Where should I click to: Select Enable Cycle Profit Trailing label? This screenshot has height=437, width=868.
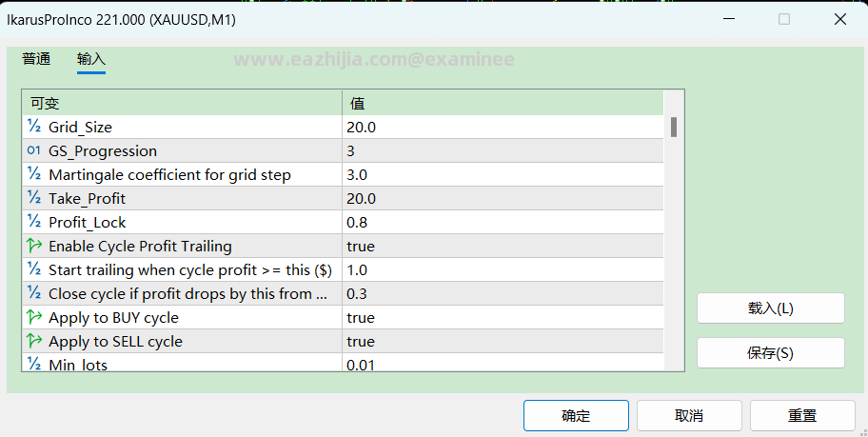coord(140,247)
